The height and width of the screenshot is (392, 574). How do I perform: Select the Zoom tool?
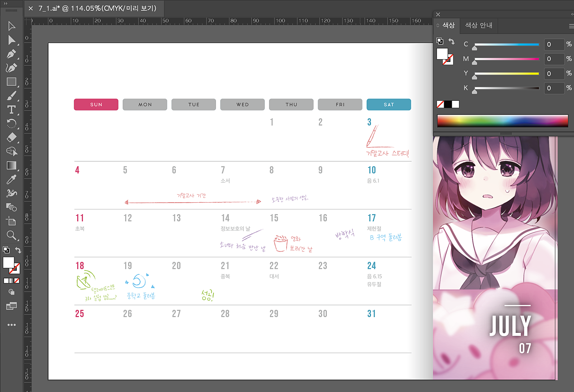11,235
